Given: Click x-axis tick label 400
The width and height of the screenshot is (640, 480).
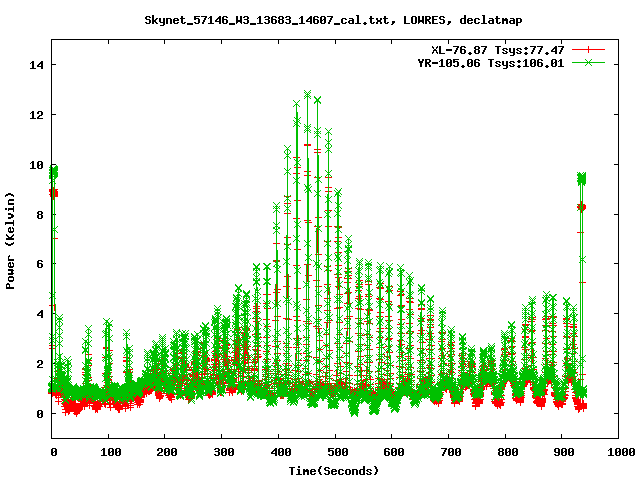Looking at the screenshot, I should (281, 452).
